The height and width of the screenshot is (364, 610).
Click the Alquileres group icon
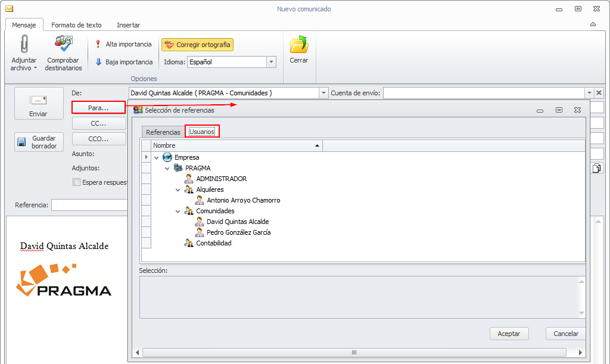pyautogui.click(x=189, y=189)
